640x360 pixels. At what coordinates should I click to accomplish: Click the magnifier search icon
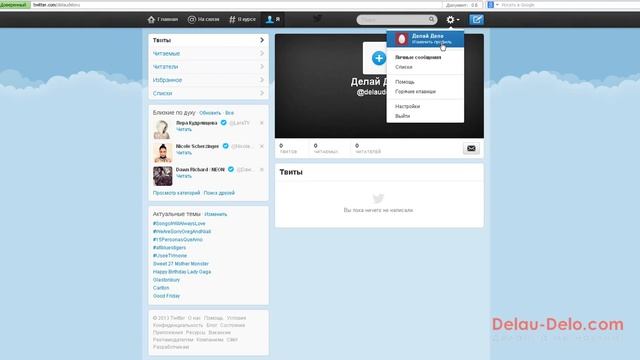431,19
